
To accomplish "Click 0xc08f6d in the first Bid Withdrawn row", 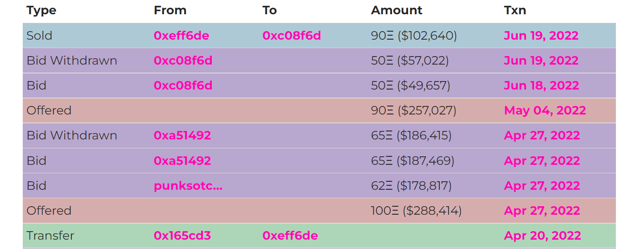I will point(183,61).
